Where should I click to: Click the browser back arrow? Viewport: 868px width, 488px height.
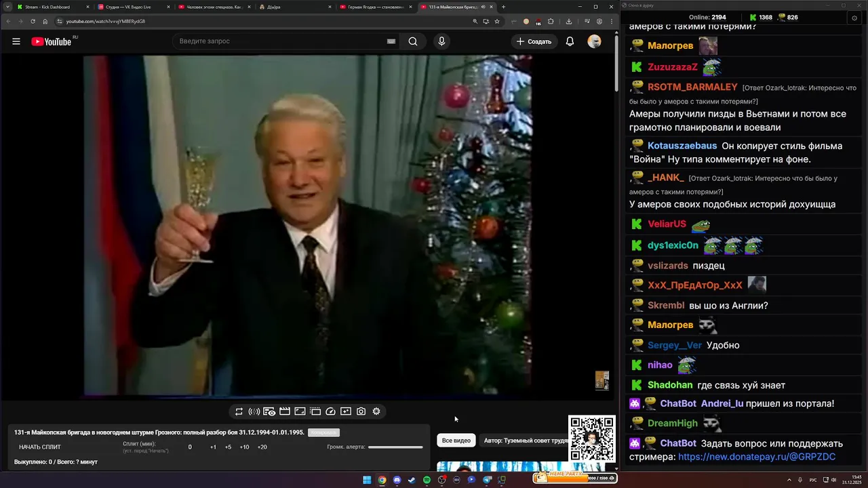[x=7, y=21]
